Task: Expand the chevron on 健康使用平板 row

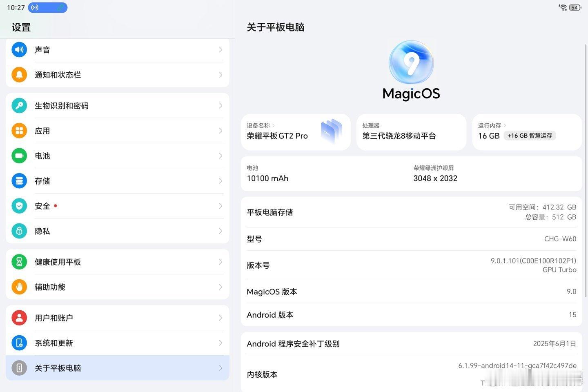Action: coord(220,262)
